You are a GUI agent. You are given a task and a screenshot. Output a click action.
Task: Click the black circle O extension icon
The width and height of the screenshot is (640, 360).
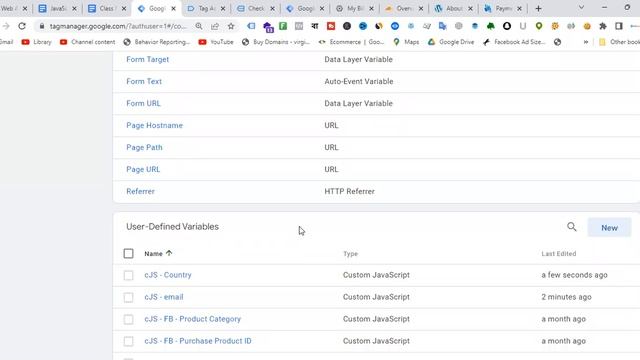point(507,26)
